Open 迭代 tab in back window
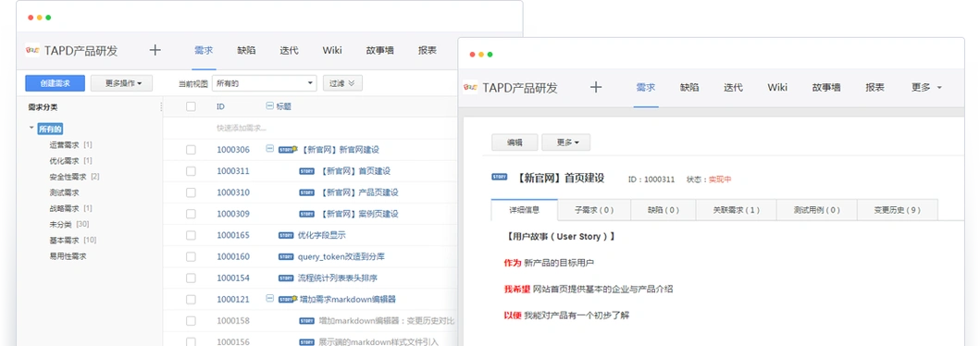The height and width of the screenshot is (346, 980). coord(289,51)
